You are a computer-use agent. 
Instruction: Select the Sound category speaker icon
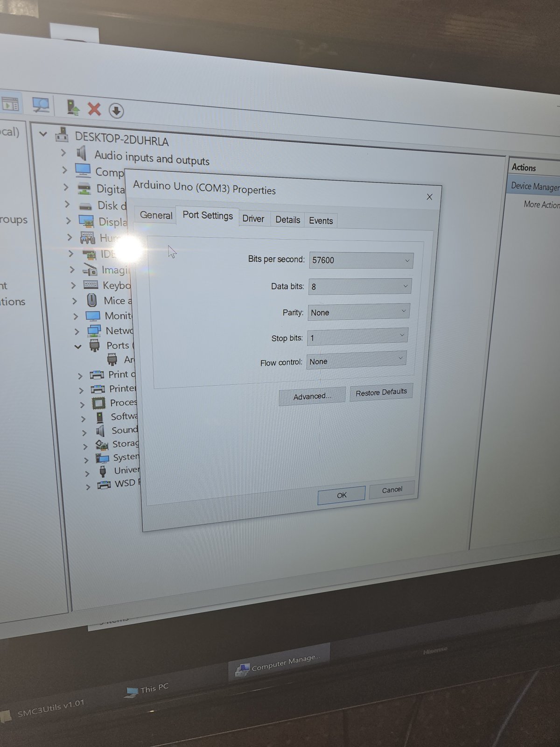point(100,430)
